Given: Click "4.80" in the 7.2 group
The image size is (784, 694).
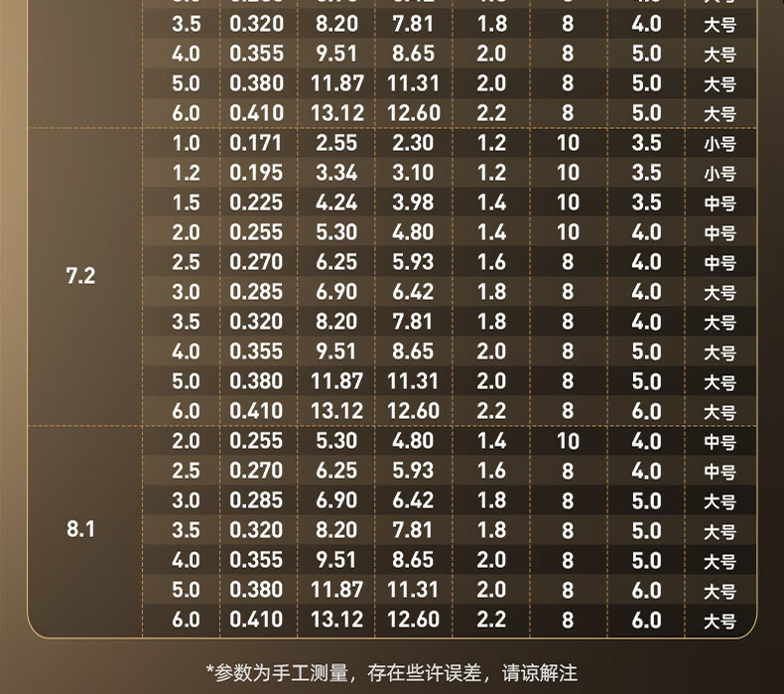Looking at the screenshot, I should click(x=413, y=232).
